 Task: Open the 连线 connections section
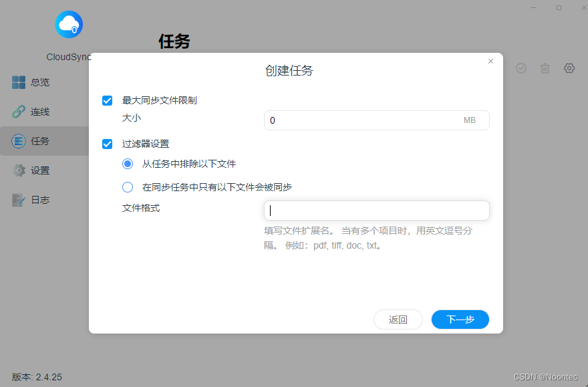31,112
